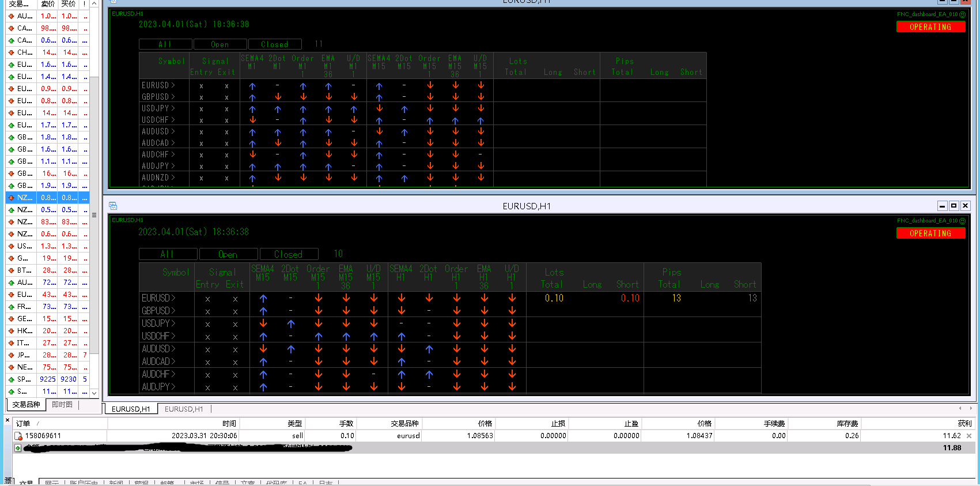Open the 交易品种 tab in market watch
Image resolution: width=980 pixels, height=486 pixels.
[27, 405]
